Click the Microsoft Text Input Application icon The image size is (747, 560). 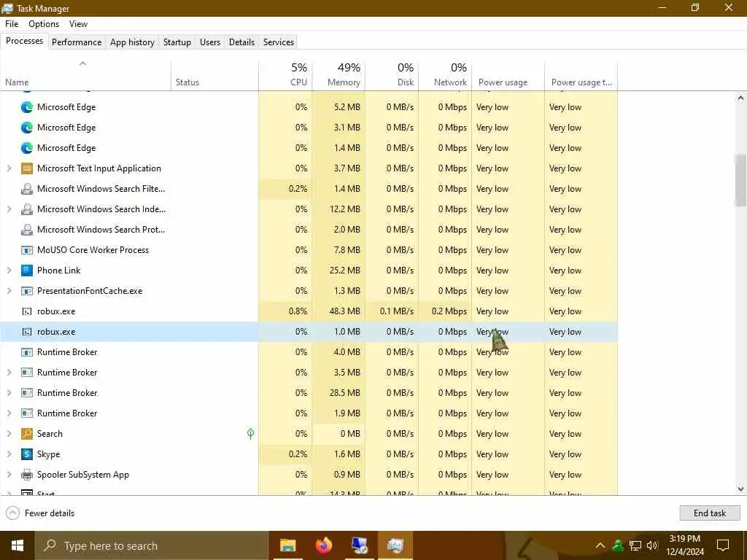pyautogui.click(x=27, y=168)
